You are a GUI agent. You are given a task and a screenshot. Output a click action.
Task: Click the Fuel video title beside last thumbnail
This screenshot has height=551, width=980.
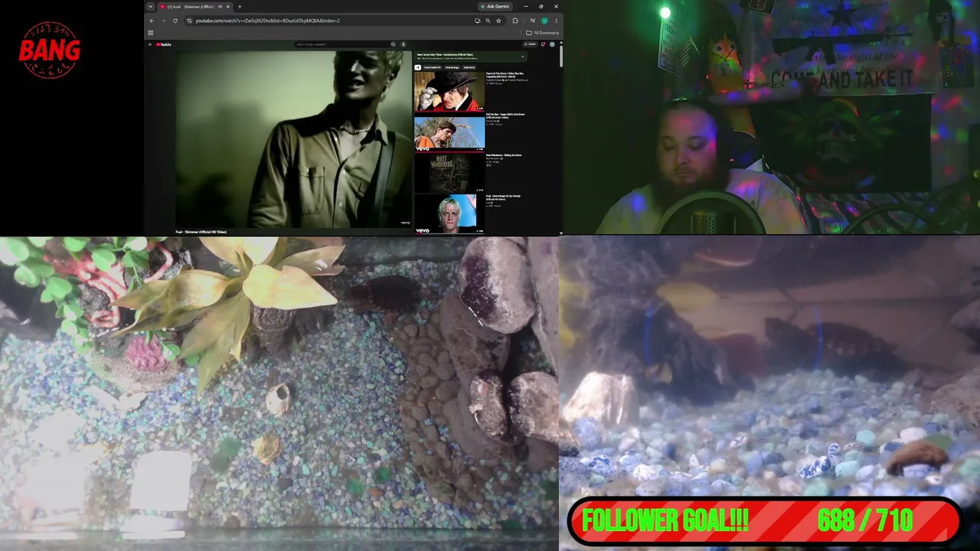[x=504, y=197]
